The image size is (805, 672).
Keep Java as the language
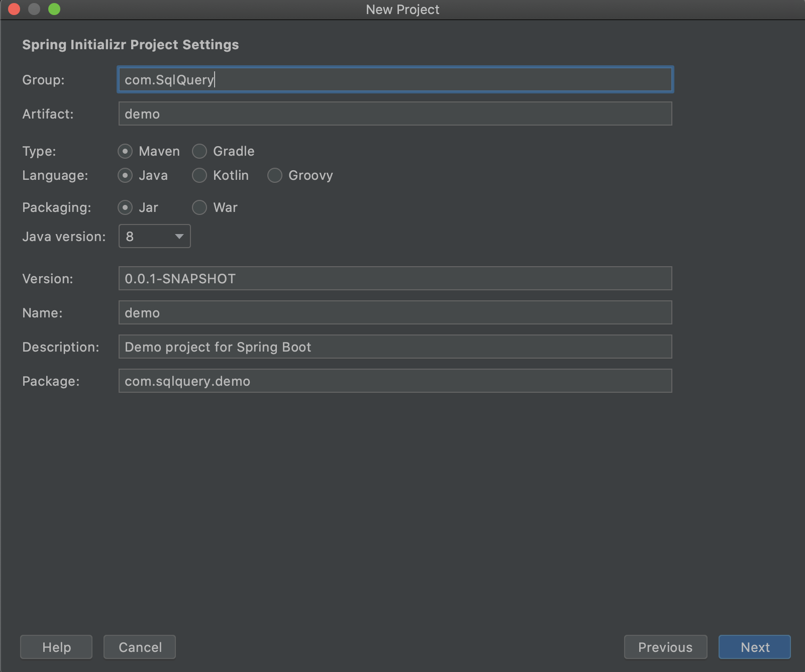tap(125, 175)
